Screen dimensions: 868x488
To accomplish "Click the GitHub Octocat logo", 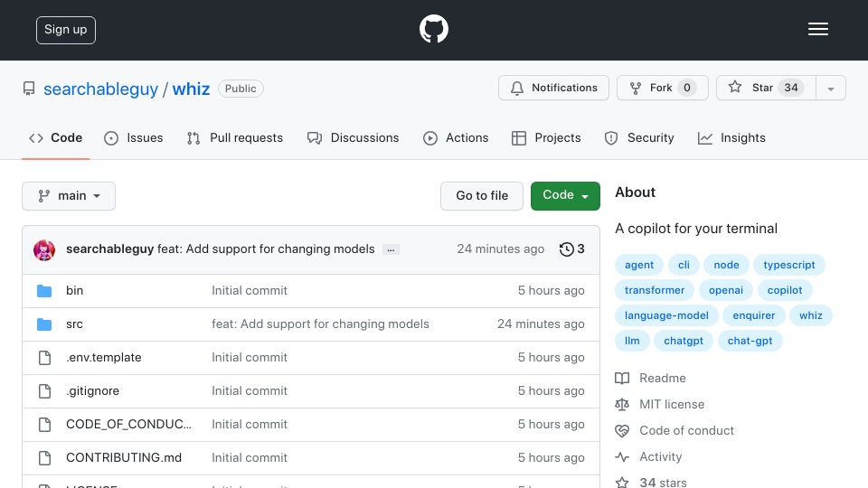I will coord(433,29).
